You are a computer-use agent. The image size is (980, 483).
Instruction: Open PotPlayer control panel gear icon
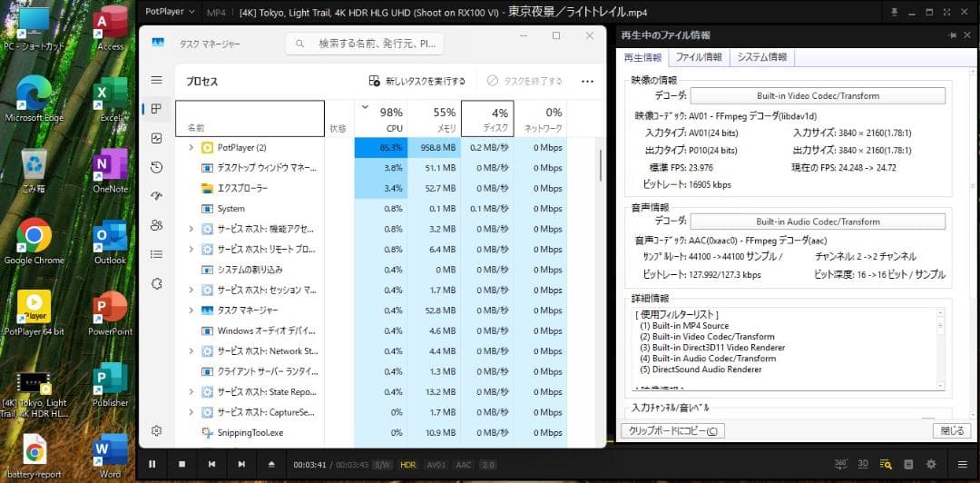coord(931,464)
